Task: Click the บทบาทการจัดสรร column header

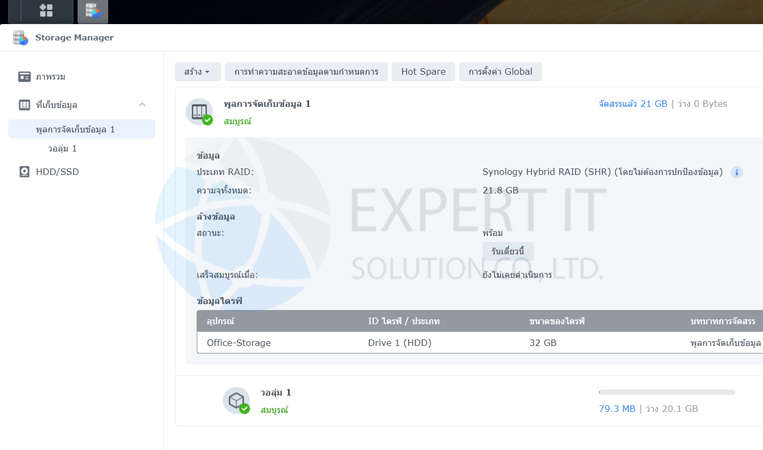Action: point(723,321)
